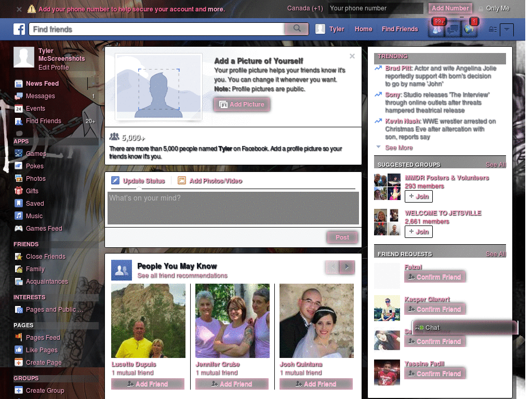Expand See More trending topics
The width and height of the screenshot is (532, 399).
398,148
